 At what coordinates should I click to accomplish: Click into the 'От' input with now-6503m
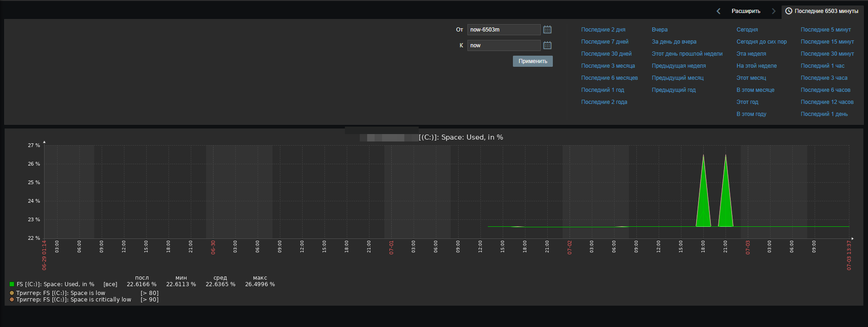(503, 30)
